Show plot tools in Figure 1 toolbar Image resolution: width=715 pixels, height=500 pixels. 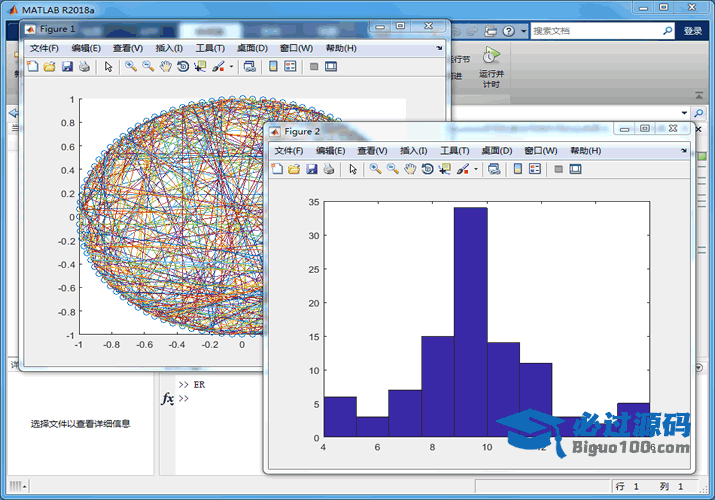(331, 67)
